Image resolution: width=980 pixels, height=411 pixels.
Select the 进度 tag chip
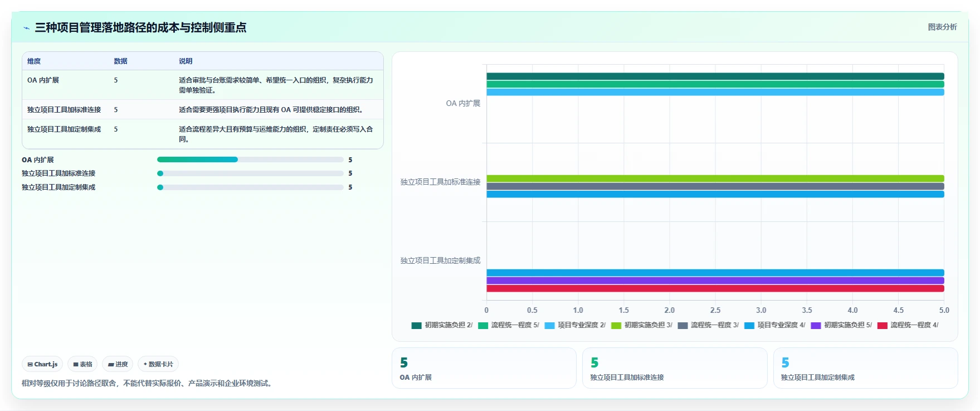[x=118, y=364]
